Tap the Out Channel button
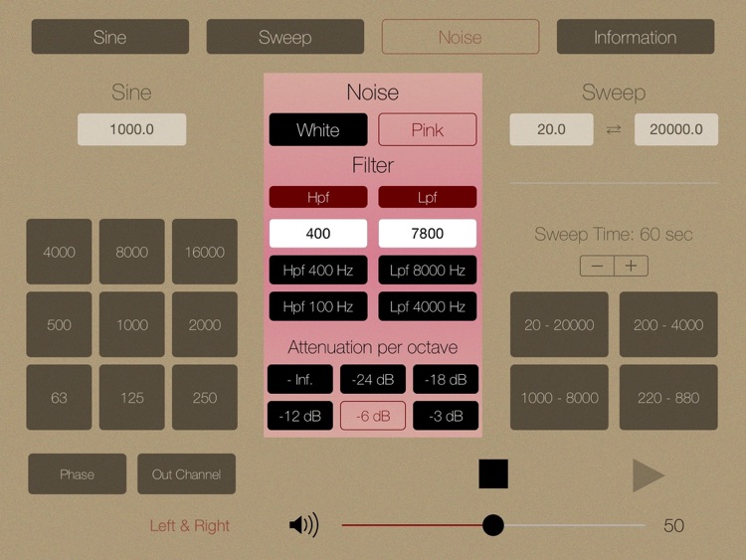 coord(187,473)
